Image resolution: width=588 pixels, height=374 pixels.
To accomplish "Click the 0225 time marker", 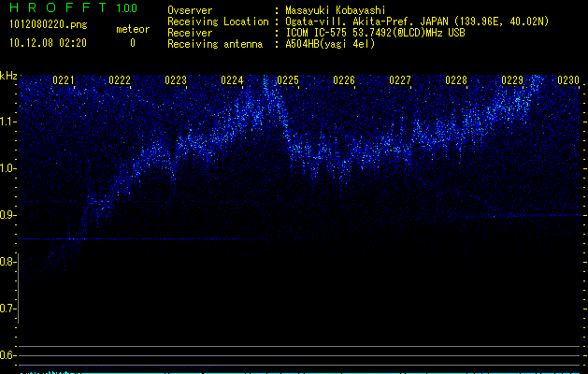I will click(x=288, y=80).
